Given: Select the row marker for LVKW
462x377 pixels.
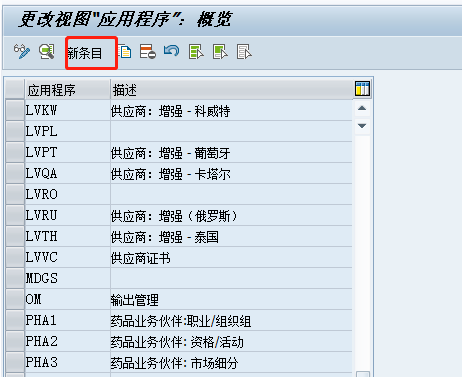Looking at the screenshot, I should coord(15,110).
